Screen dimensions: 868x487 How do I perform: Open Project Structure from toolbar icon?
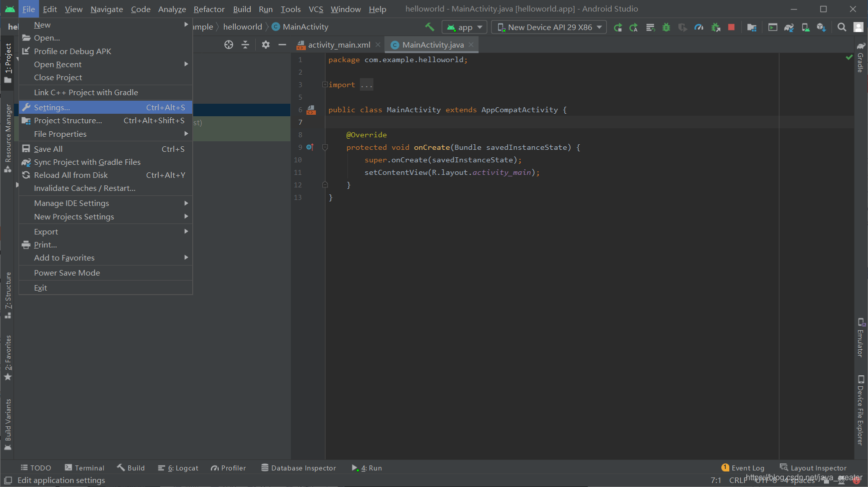click(751, 27)
